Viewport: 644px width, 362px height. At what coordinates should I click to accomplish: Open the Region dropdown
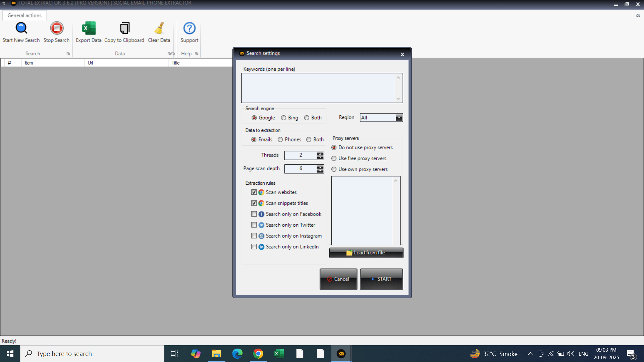(x=398, y=117)
